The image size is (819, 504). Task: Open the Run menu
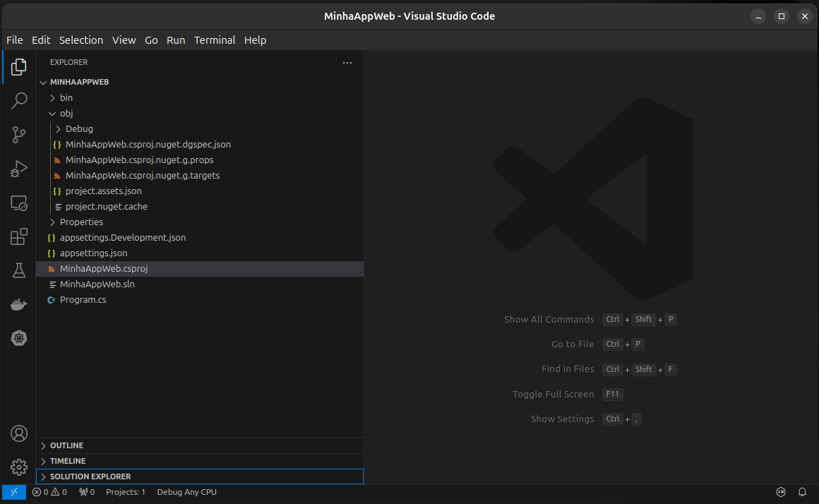click(x=176, y=40)
